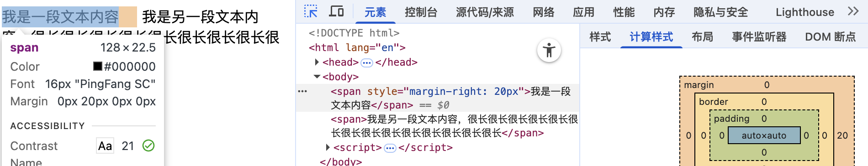This screenshot has height=166, width=868.
Task: Click the margin top value 0 in box model
Action: coord(767,85)
